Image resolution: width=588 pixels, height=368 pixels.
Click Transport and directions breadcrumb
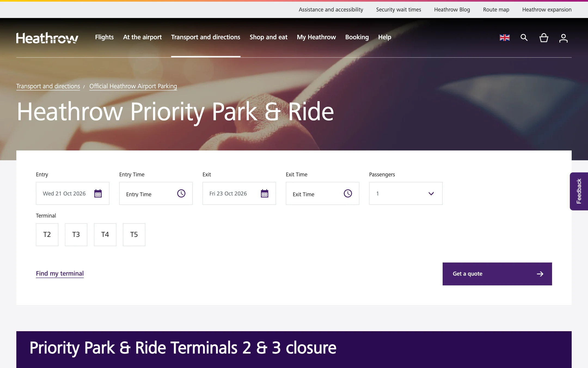tap(48, 86)
